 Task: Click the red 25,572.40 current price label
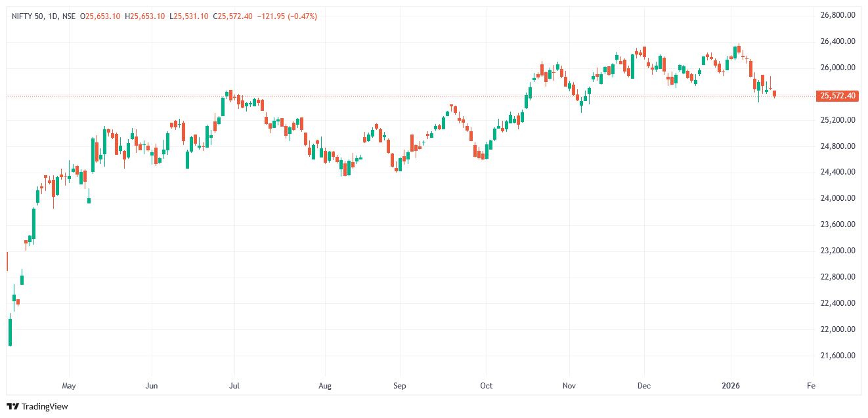point(838,96)
